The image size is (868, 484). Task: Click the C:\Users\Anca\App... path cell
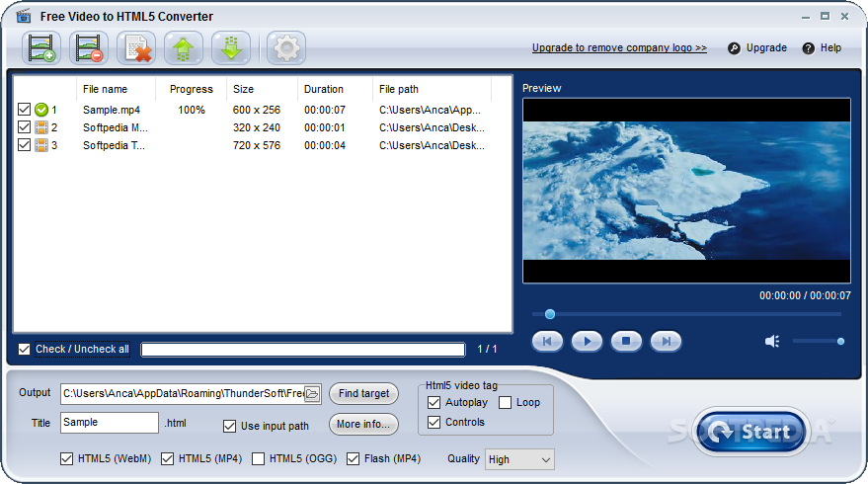coord(430,111)
